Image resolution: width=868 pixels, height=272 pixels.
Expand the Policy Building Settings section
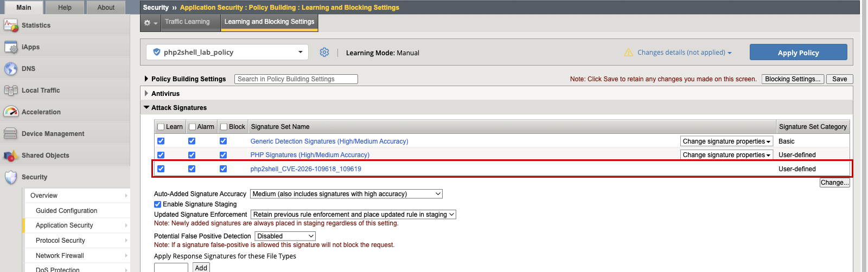click(x=146, y=79)
